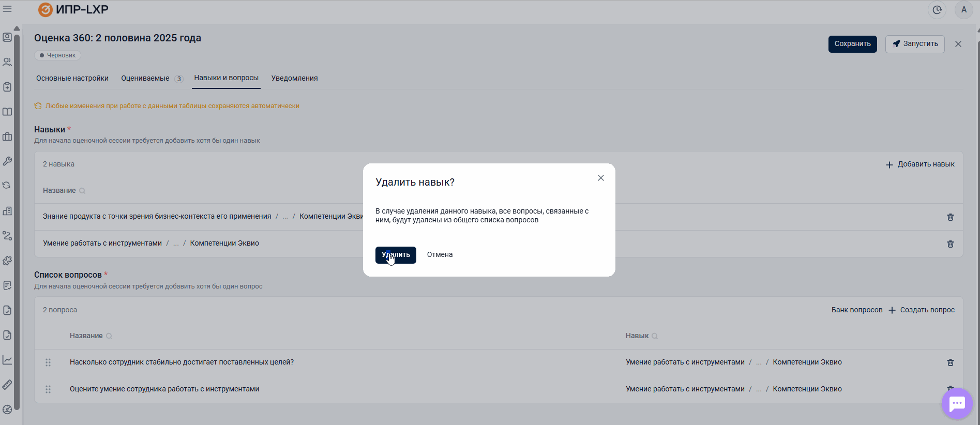
Task: Grab the drag handle of question "Оцените умение сотрудника…"
Action: 48,389
